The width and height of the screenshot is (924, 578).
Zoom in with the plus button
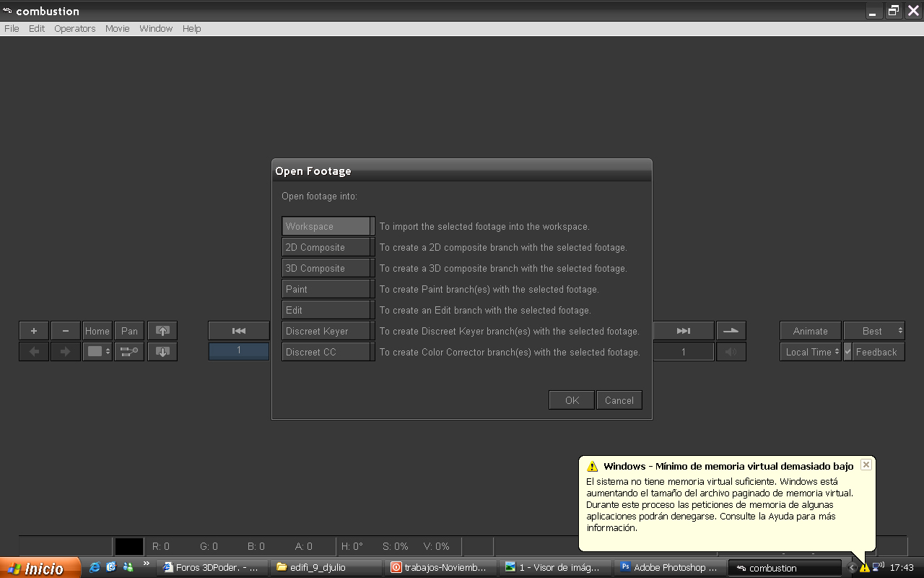point(34,331)
